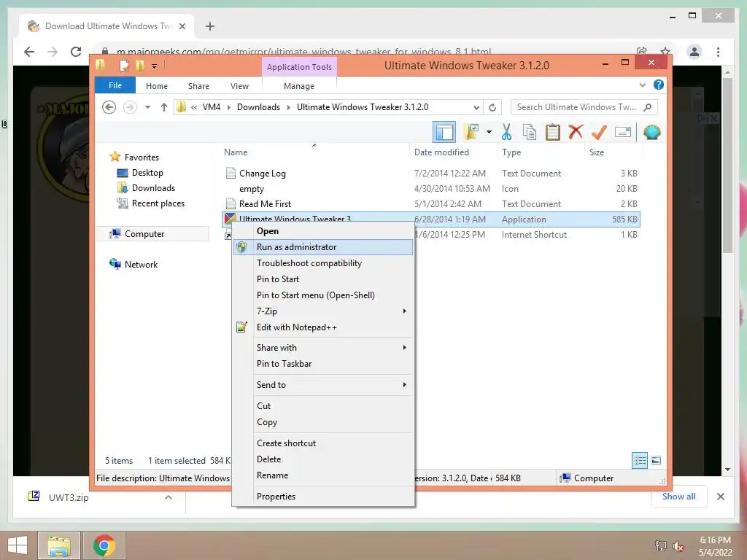Click the Properties icon in quick access toolbar
This screenshot has height=560, width=747.
pos(124,66)
